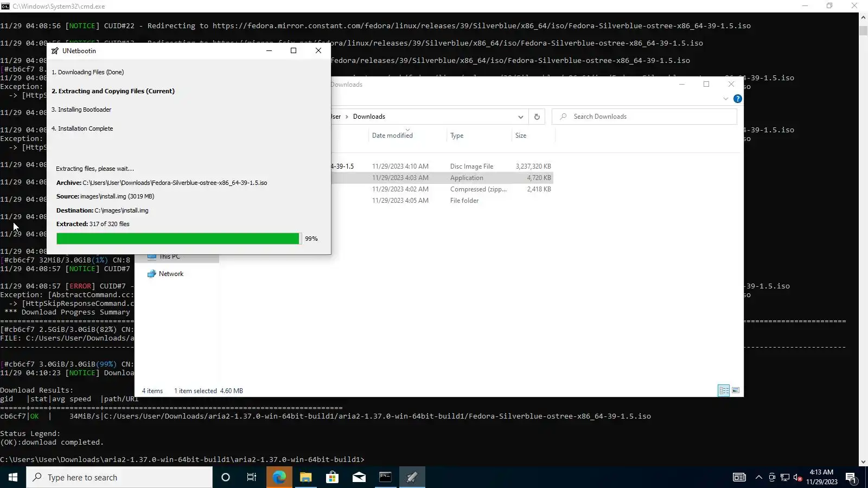Click '1 item selected 4.60 MB' status text
This screenshot has width=868, height=488.
coord(208,391)
